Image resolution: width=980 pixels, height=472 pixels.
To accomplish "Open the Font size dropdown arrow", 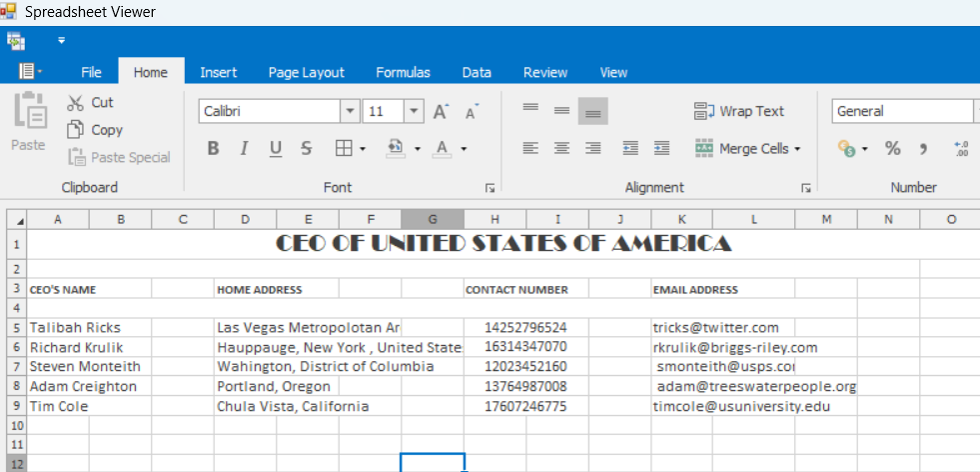I will pos(414,111).
